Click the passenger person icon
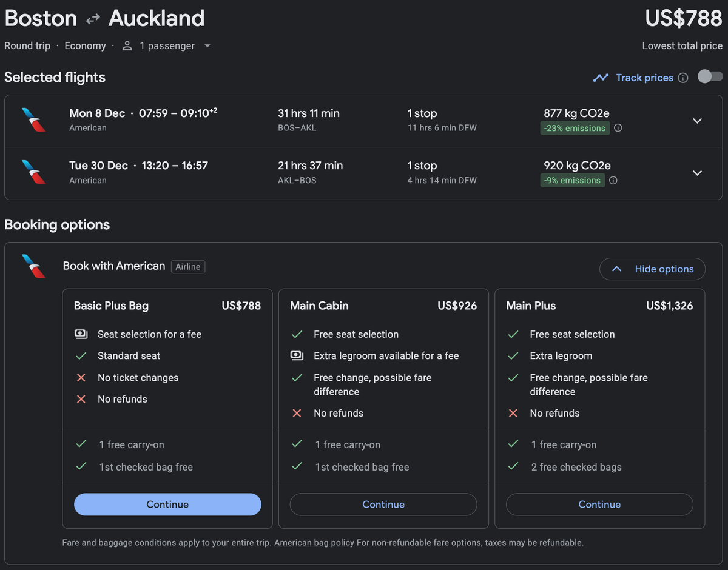 (127, 46)
